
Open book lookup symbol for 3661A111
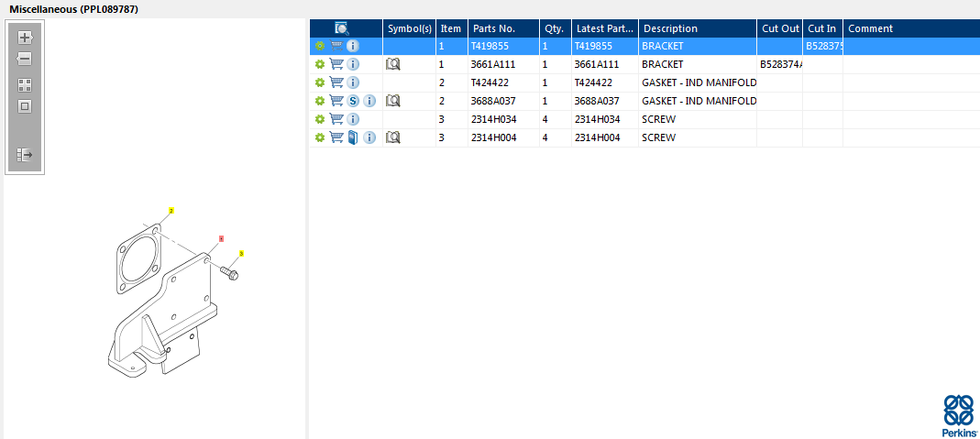[392, 63]
